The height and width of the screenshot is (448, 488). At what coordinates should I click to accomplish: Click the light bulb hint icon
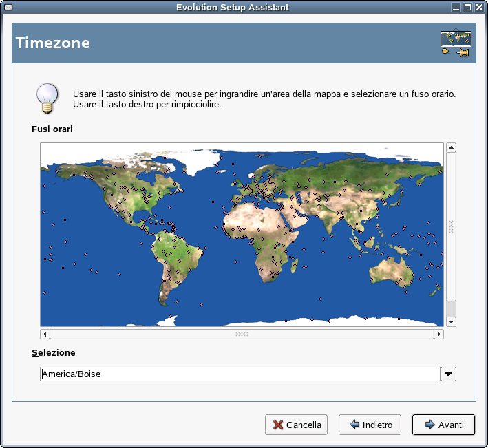click(47, 98)
